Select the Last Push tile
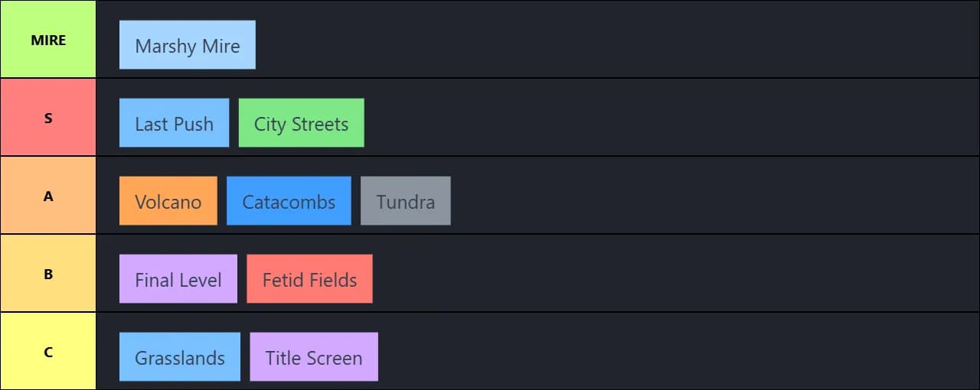Image resolution: width=980 pixels, height=390 pixels. [x=174, y=123]
